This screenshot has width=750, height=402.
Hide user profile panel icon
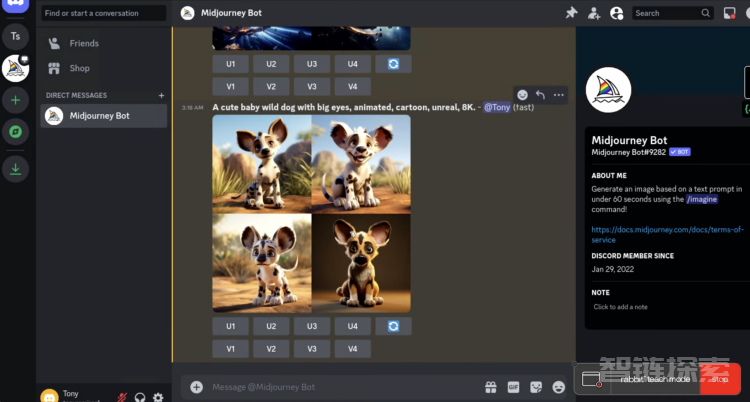pos(617,13)
